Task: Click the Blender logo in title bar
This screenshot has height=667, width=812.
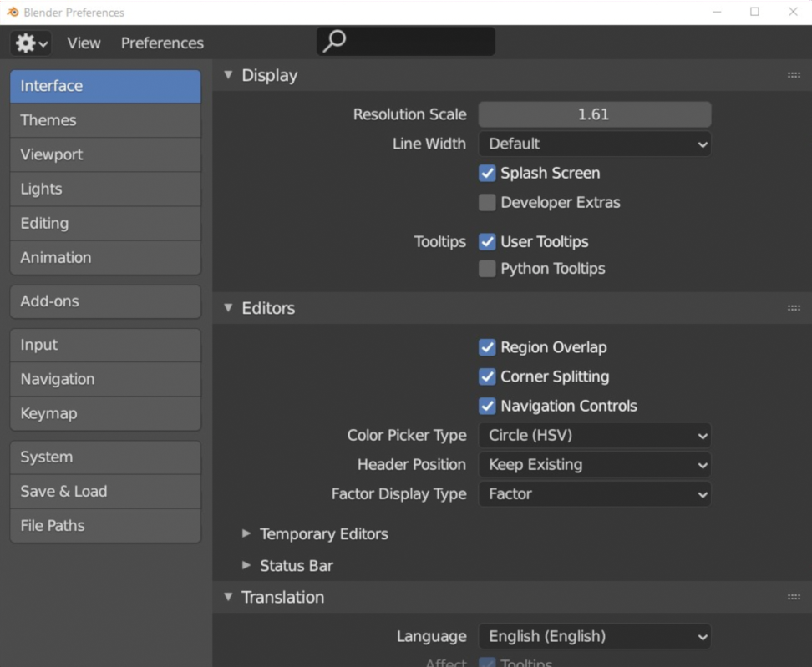Action: pyautogui.click(x=13, y=12)
